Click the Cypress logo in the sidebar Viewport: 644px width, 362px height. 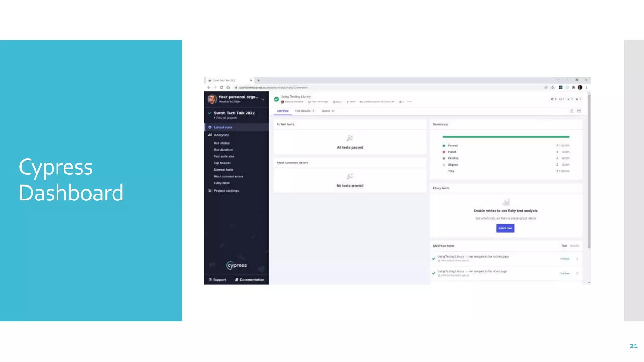pos(236,266)
